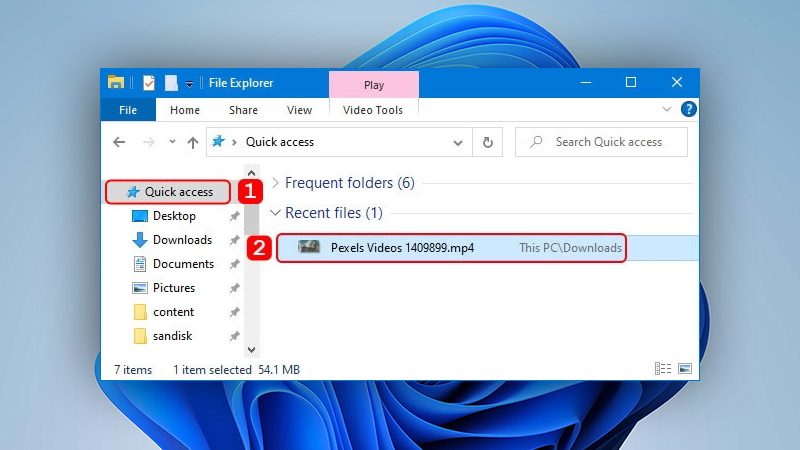The image size is (800, 450).
Task: Select the pink Play contextual tab
Action: 374,85
